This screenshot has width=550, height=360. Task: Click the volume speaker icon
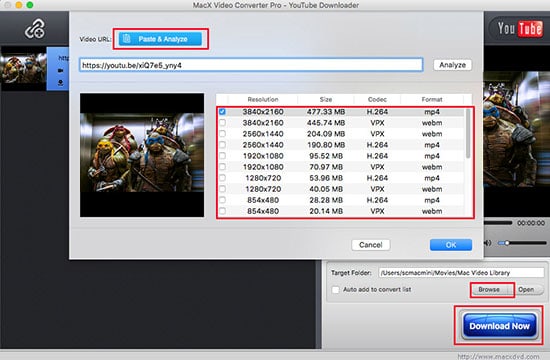click(488, 243)
